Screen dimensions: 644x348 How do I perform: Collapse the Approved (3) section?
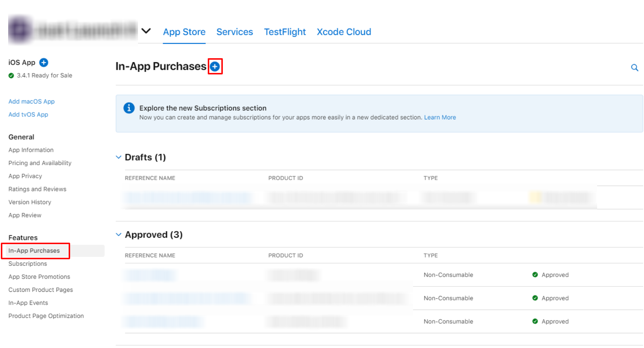click(x=119, y=235)
